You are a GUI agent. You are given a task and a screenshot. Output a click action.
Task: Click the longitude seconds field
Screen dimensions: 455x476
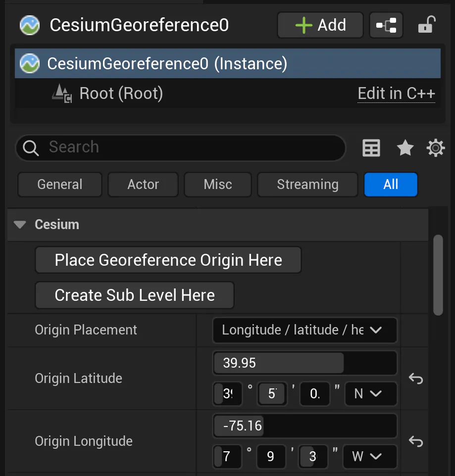[313, 456]
